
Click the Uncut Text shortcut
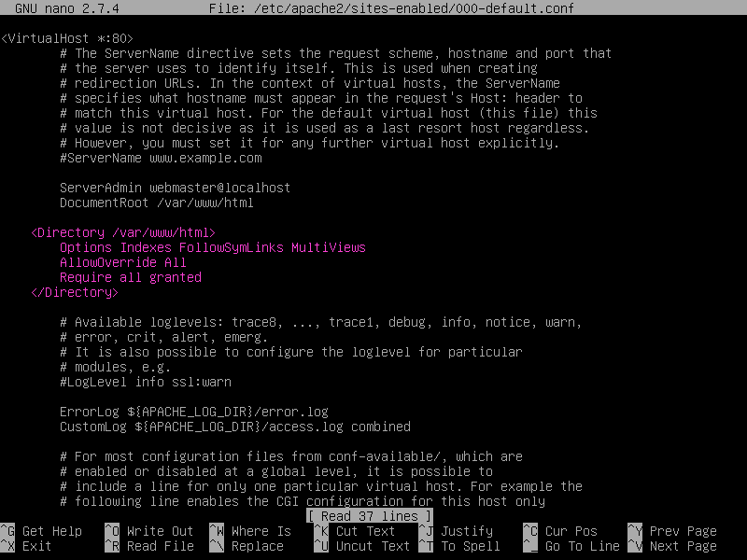click(373, 546)
